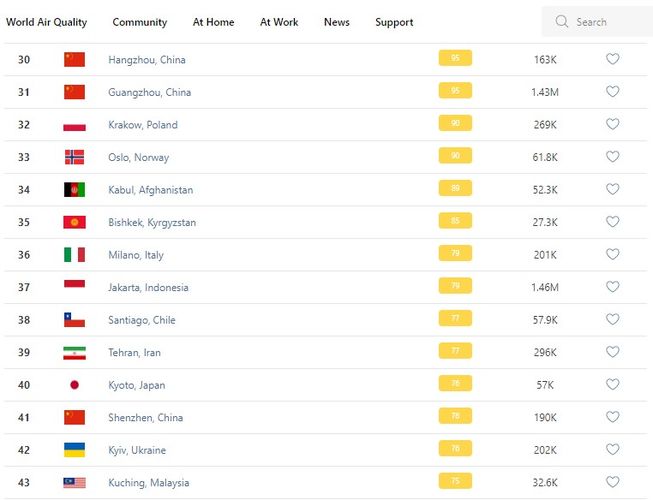Click the Afghanistan flag beside Kabul
This screenshot has height=500, width=653.
coord(74,190)
